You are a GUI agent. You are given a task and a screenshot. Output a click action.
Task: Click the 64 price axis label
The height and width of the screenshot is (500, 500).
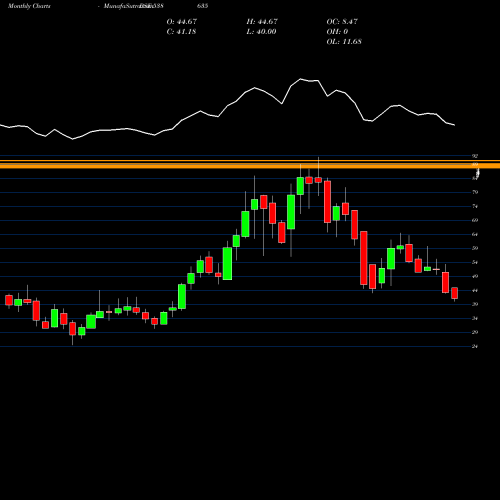[475, 234]
